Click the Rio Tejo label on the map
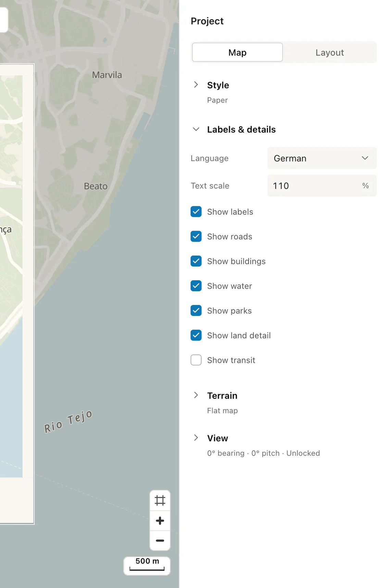The image size is (387, 588). click(x=68, y=421)
